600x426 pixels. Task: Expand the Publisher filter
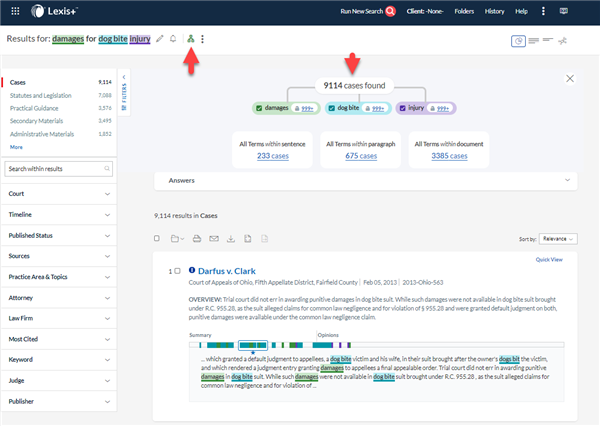tap(59, 401)
